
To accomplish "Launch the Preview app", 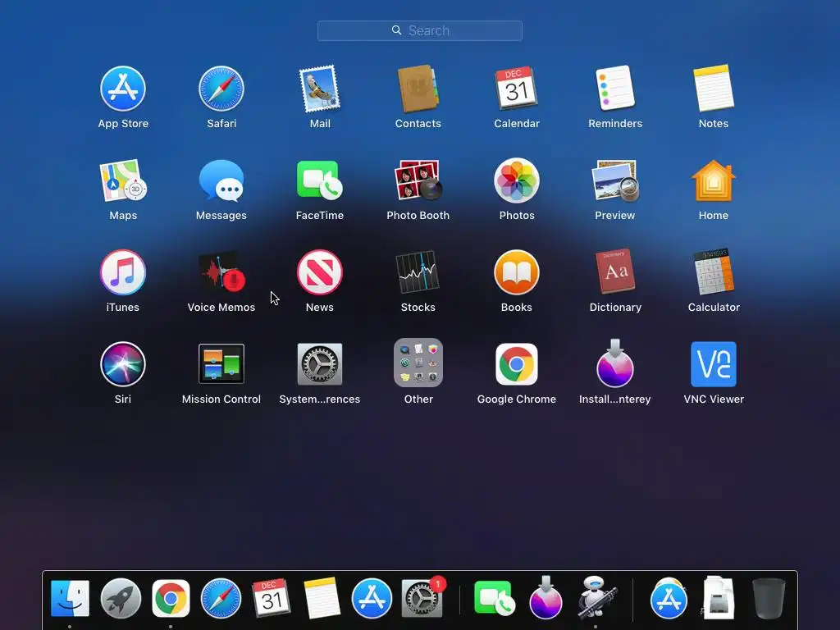I will point(615,181).
